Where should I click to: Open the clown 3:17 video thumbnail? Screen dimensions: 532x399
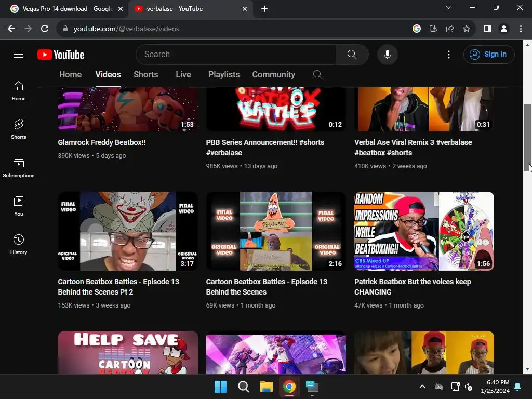click(128, 231)
